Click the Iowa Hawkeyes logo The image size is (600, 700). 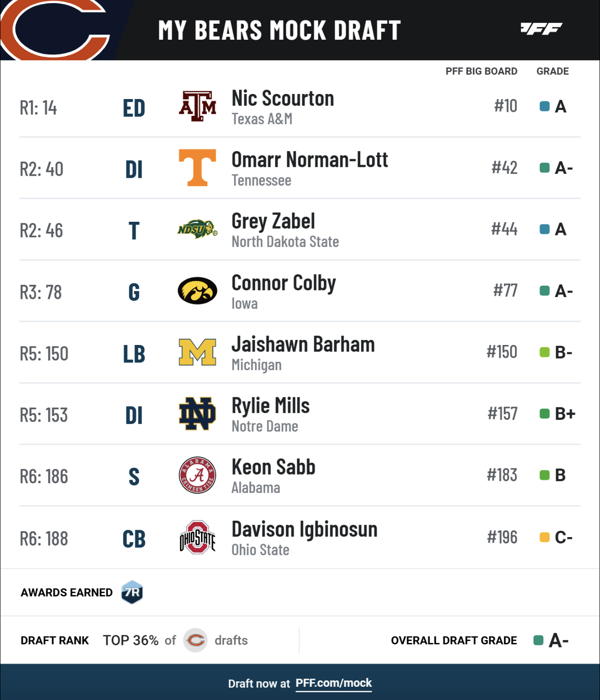click(x=197, y=291)
